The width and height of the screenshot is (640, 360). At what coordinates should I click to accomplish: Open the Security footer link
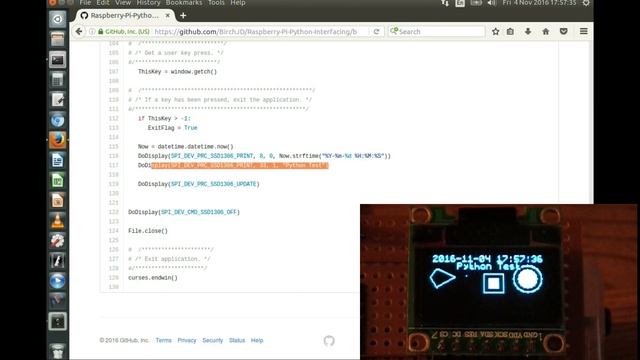click(x=213, y=340)
